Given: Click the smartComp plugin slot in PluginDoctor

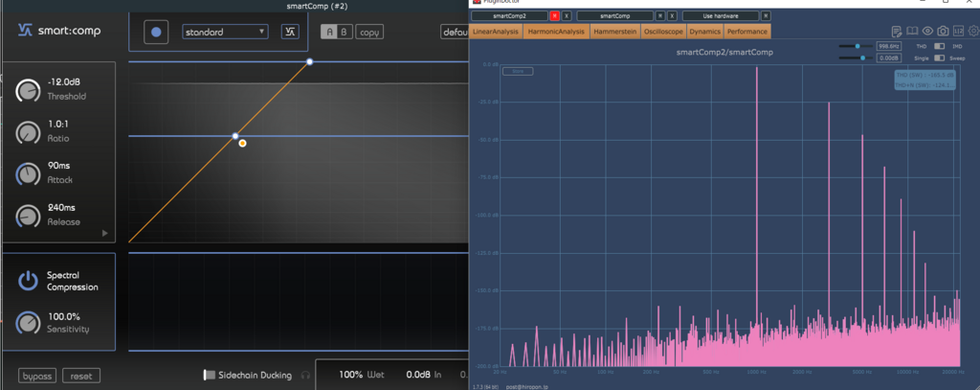Looking at the screenshot, I should pos(615,15).
